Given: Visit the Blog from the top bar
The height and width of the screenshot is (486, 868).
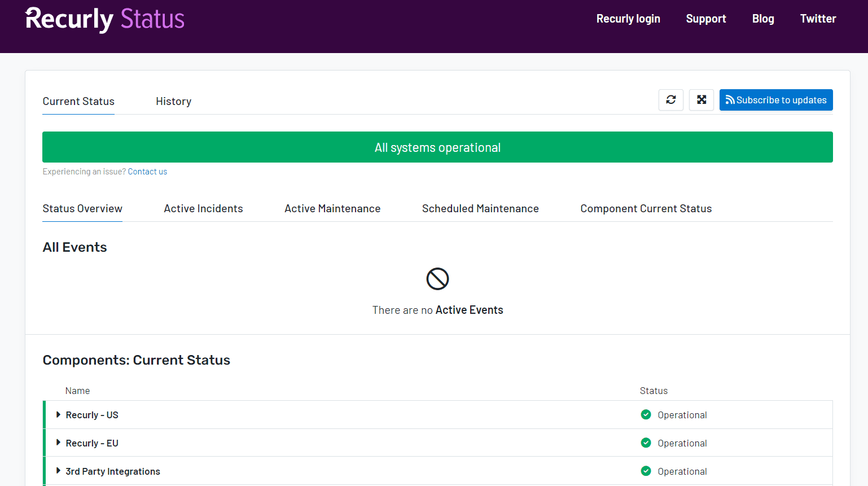Looking at the screenshot, I should point(763,19).
